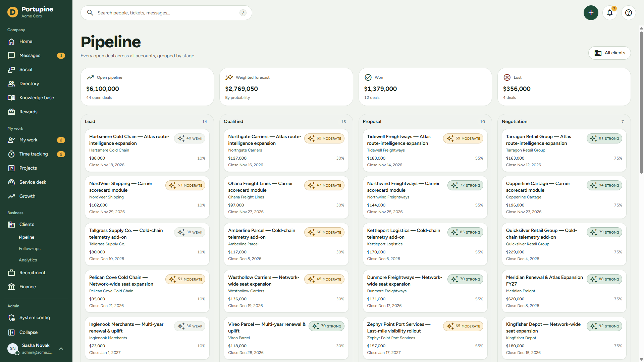Click the Open pipeline $6,100,000 value
The image size is (644, 362).
click(103, 89)
